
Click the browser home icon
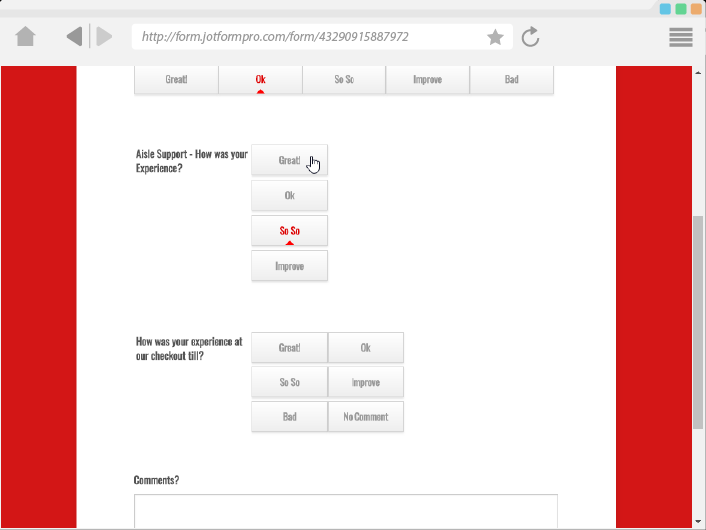[x=26, y=37]
